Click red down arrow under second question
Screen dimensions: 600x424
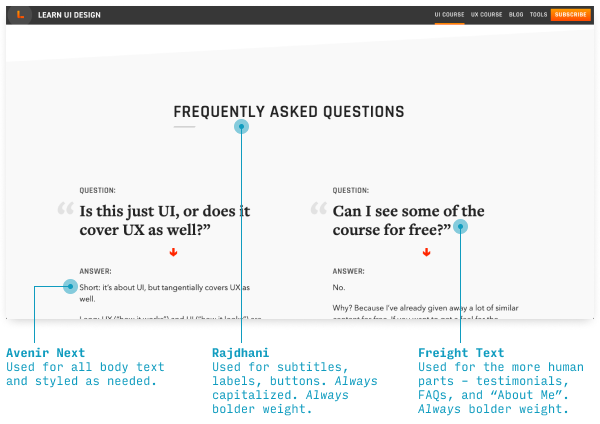[426, 252]
